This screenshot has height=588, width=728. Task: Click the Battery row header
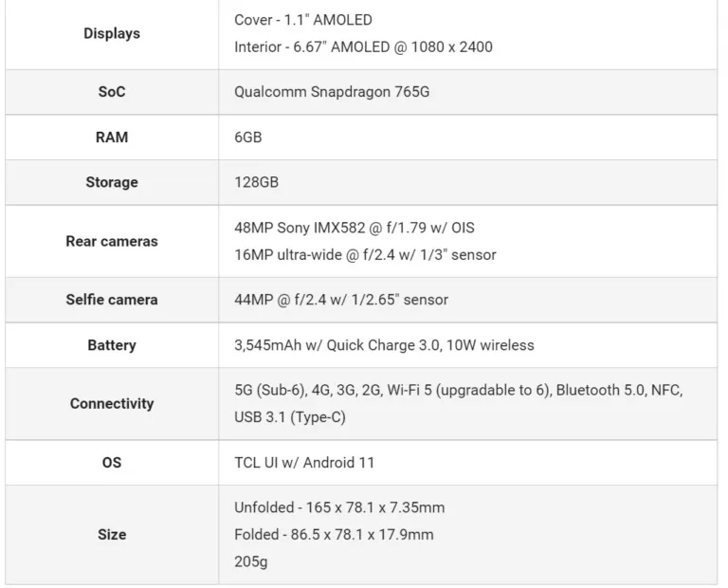[x=112, y=345]
